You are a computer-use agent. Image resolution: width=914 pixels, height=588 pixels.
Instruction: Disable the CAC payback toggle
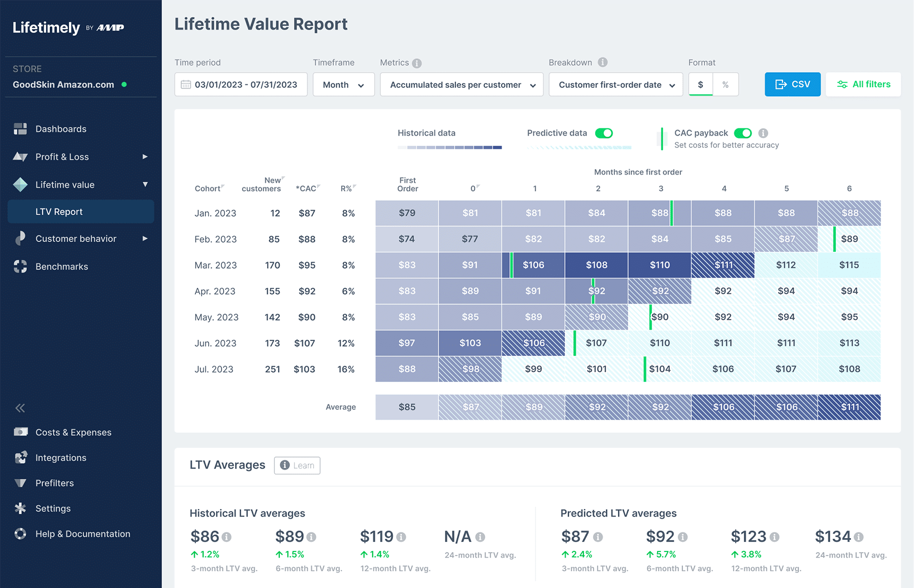(744, 133)
